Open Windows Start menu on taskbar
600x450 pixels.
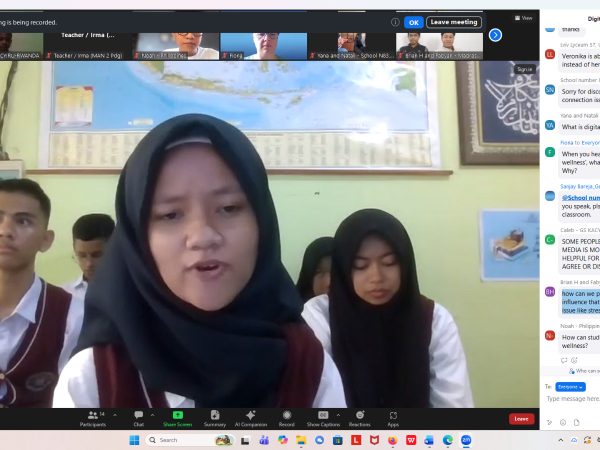click(x=134, y=440)
